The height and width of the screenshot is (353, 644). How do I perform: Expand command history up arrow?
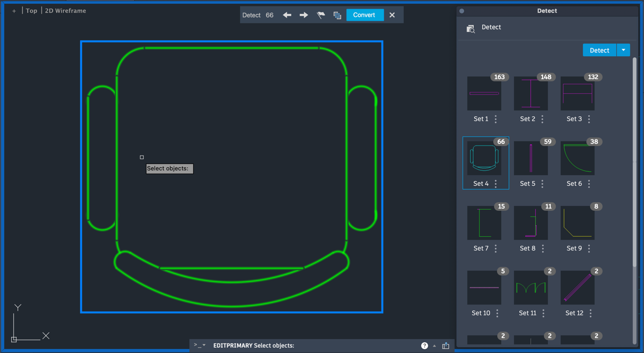click(434, 346)
